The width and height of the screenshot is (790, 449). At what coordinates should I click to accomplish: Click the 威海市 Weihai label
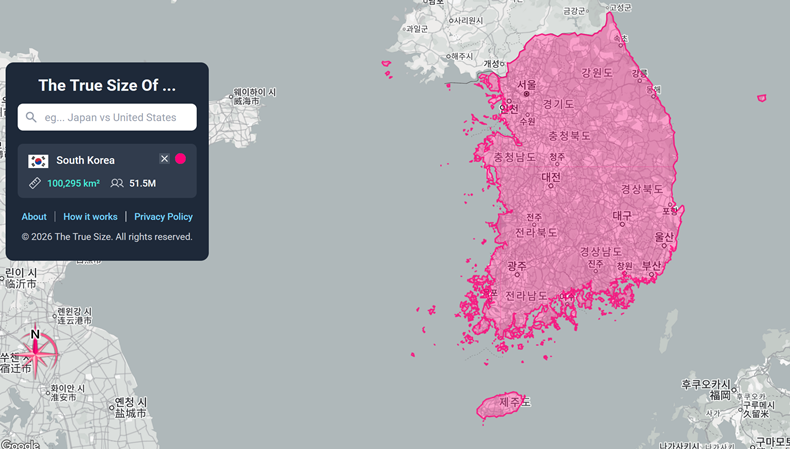[246, 101]
